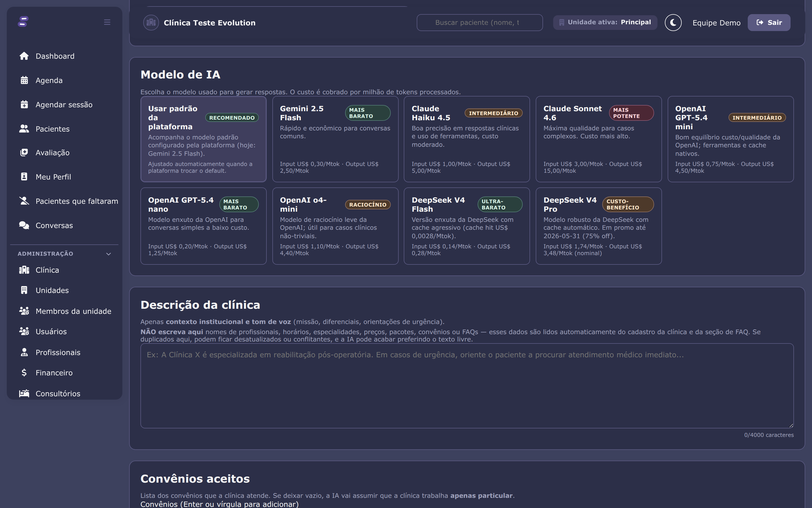Click the Usuários group icon
This screenshot has height=508, width=812.
(x=24, y=331)
